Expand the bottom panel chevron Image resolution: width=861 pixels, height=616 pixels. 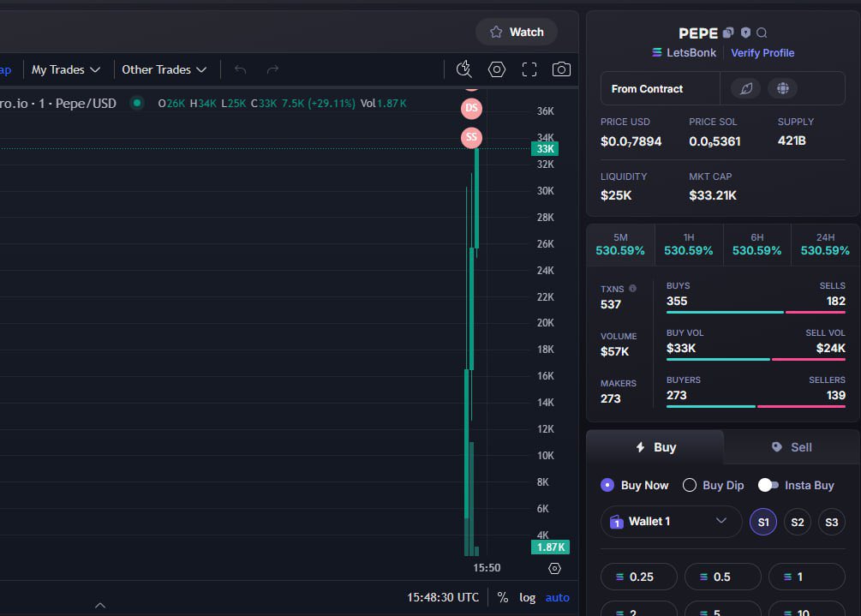click(x=100, y=606)
